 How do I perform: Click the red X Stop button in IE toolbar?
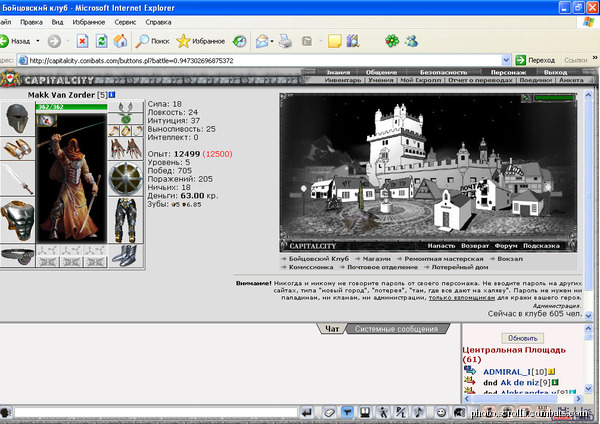click(x=82, y=41)
